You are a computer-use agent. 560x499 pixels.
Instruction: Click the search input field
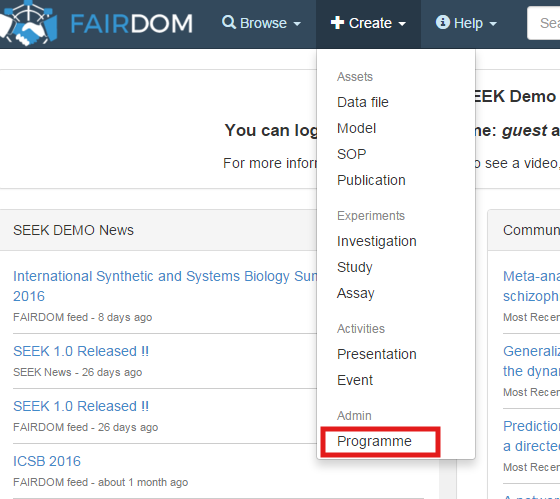point(544,23)
